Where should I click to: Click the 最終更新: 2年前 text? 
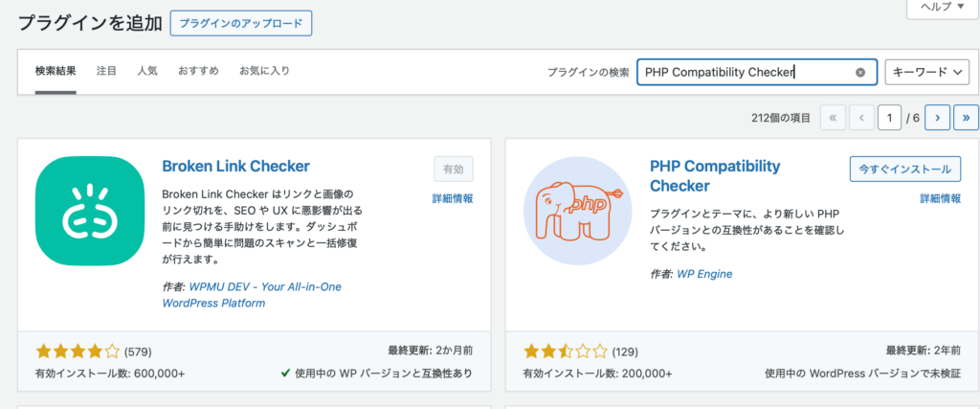point(924,351)
